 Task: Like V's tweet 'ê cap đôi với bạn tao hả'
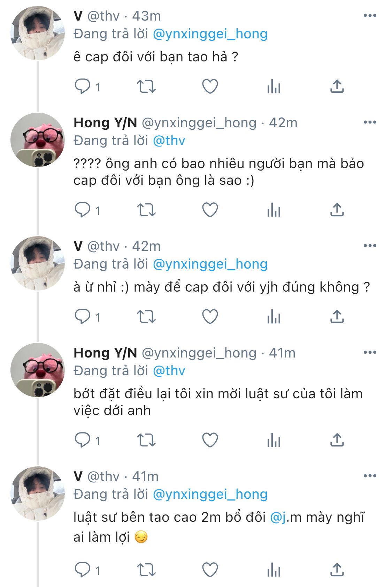click(x=210, y=86)
